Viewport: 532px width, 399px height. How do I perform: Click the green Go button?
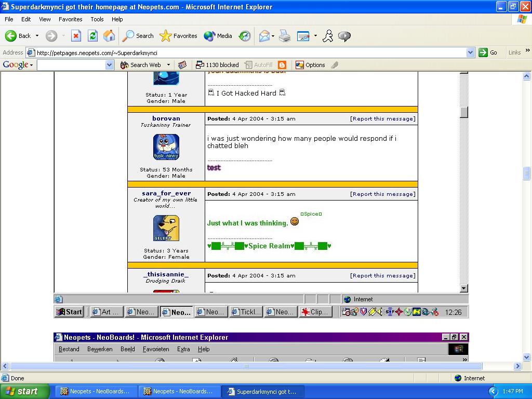point(488,52)
